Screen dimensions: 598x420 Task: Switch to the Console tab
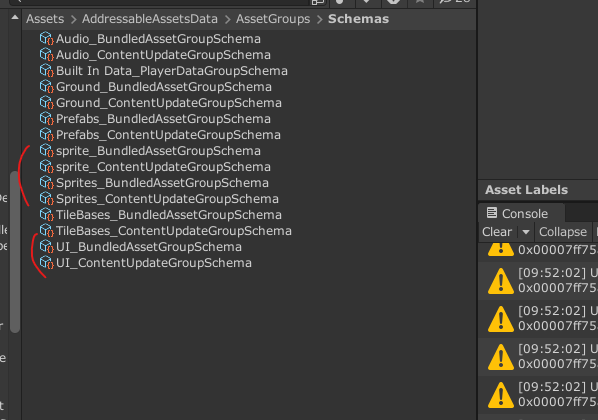click(x=521, y=213)
